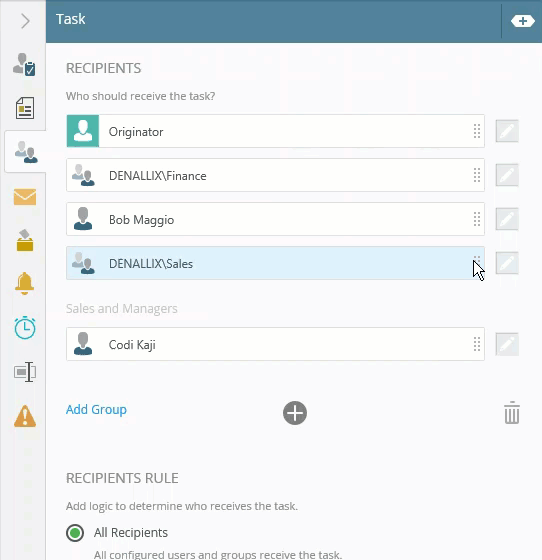Delete selected recipient with trash icon
Image resolution: width=542 pixels, height=560 pixels.
512,412
